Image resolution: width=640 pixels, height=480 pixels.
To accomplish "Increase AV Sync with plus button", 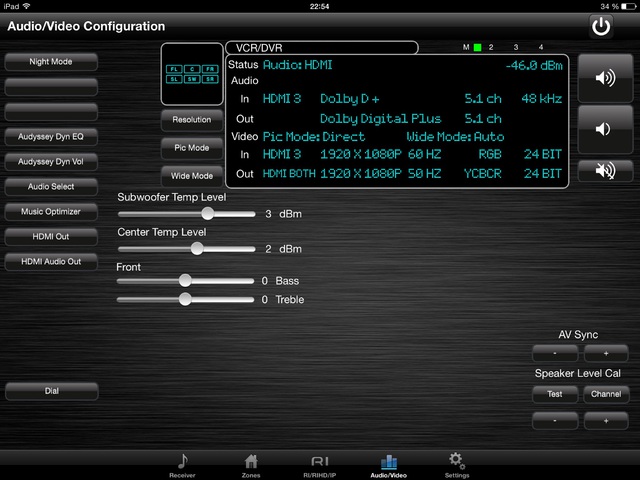I will tap(605, 354).
